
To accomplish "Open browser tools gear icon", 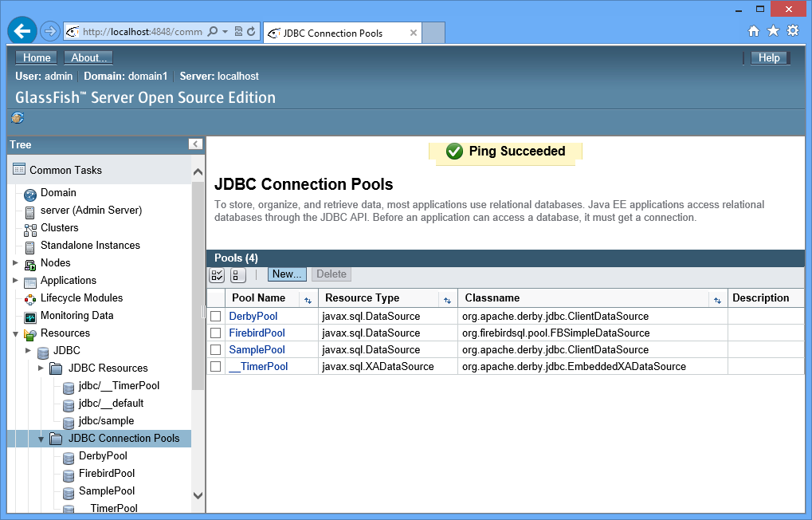I will (x=793, y=30).
